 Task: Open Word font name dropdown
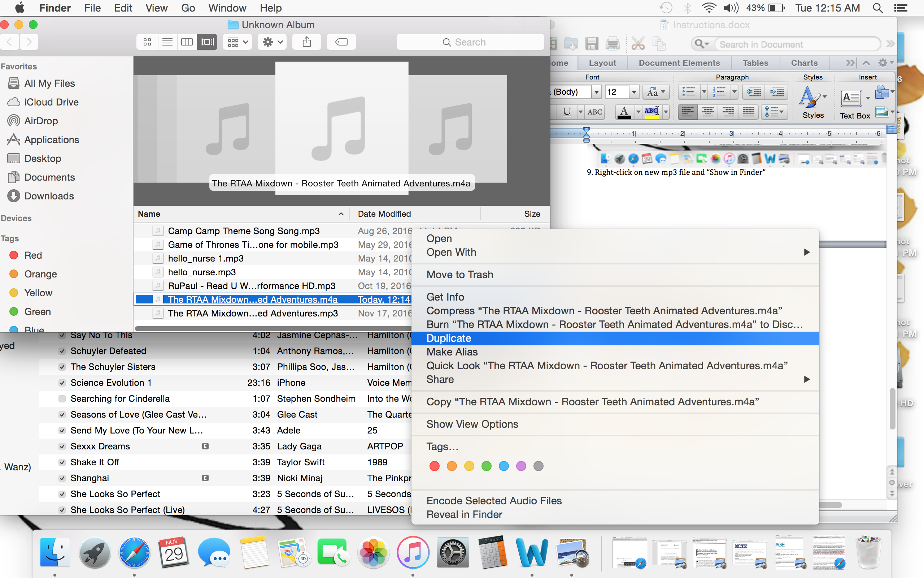596,92
